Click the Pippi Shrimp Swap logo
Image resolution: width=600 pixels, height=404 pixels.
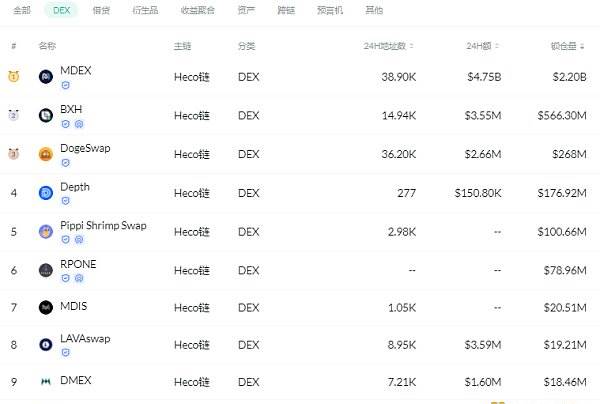46,231
